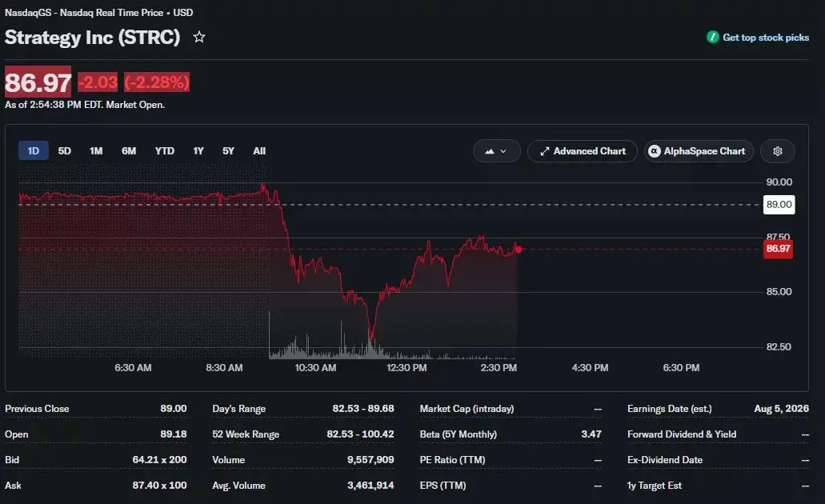
Task: Click the Earnings Date value Aug 5, 2026
Action: 781,409
